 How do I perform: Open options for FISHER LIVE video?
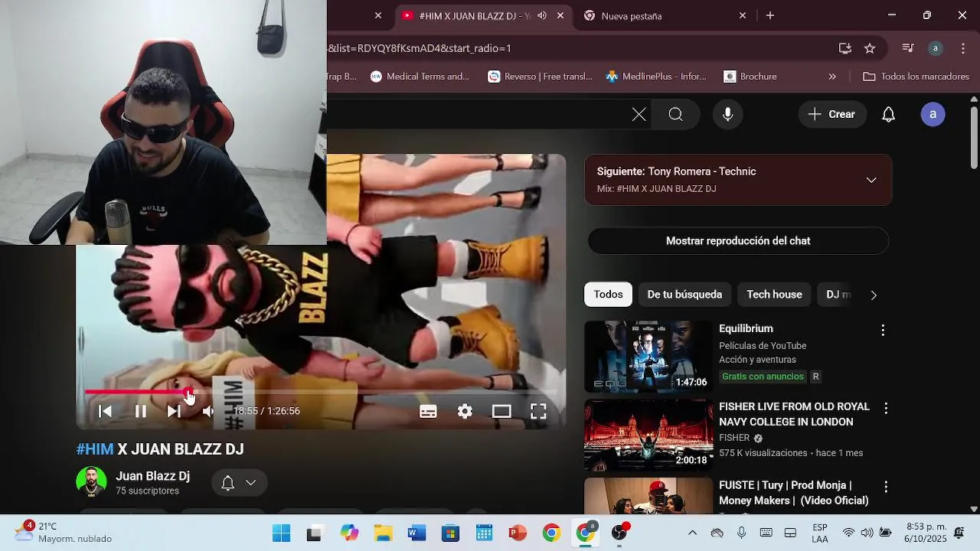[x=886, y=409]
